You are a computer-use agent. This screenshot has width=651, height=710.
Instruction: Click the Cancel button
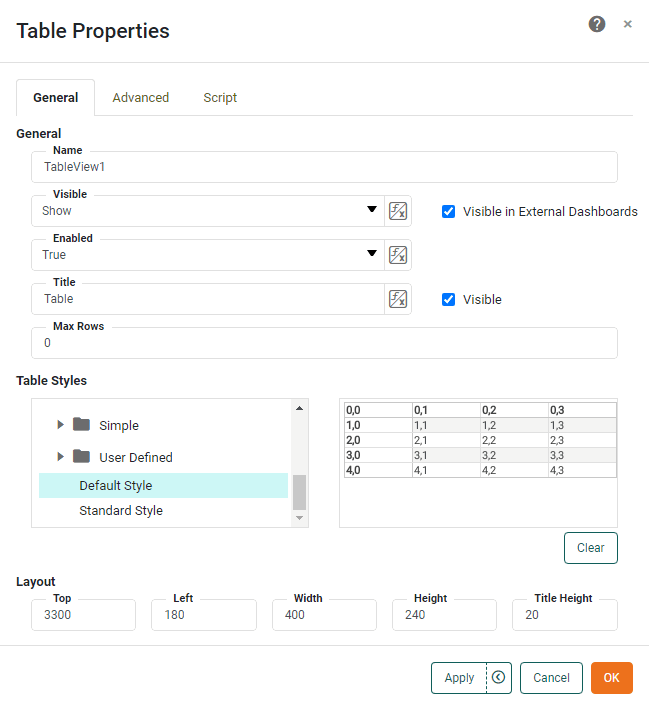552,678
